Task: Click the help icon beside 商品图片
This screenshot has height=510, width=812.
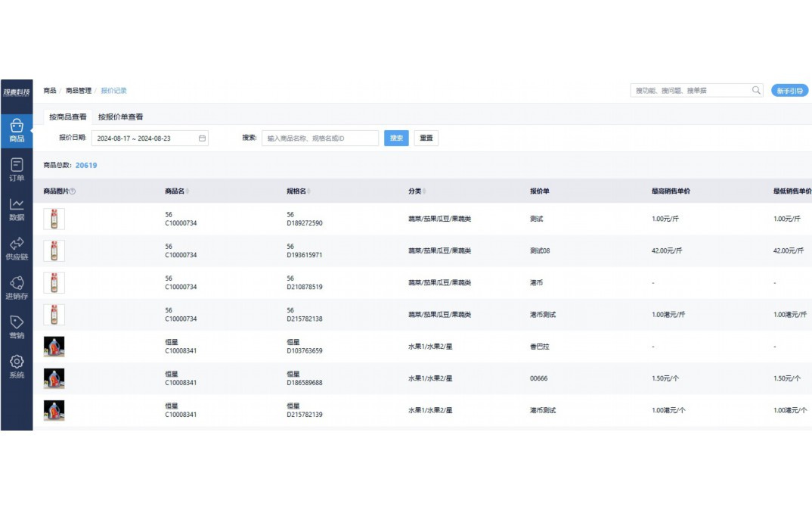Action: 73,191
